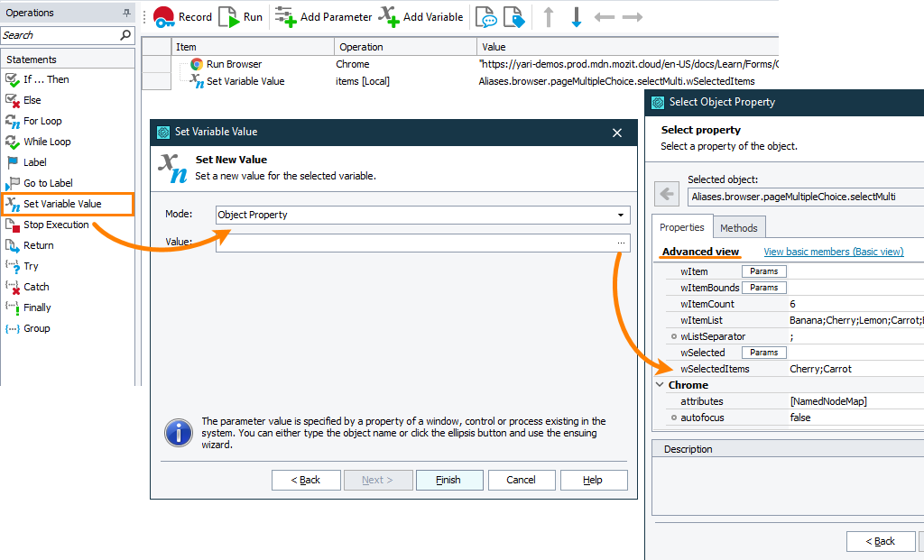Click the comment bubble toolbar icon
This screenshot has height=560, width=924.
pyautogui.click(x=487, y=17)
